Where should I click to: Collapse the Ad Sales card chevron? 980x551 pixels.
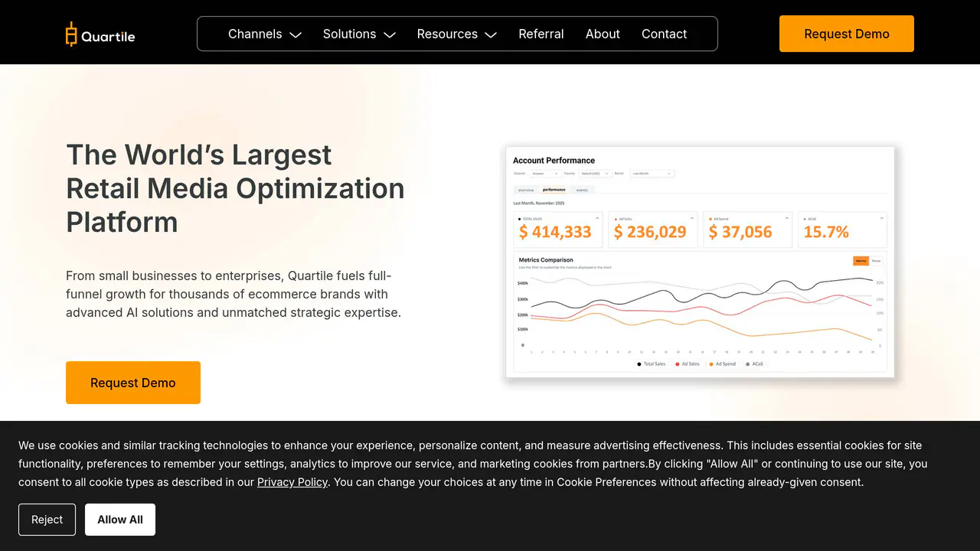pos(692,218)
